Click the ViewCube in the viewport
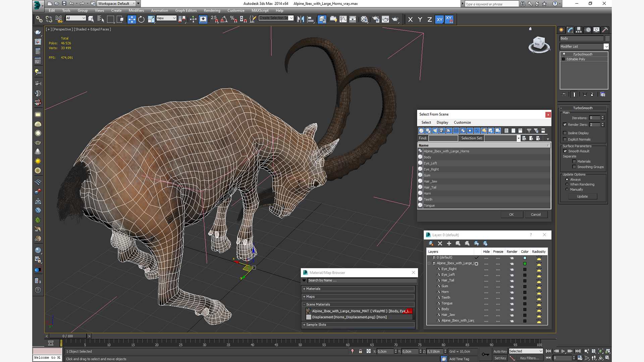 coord(539,45)
